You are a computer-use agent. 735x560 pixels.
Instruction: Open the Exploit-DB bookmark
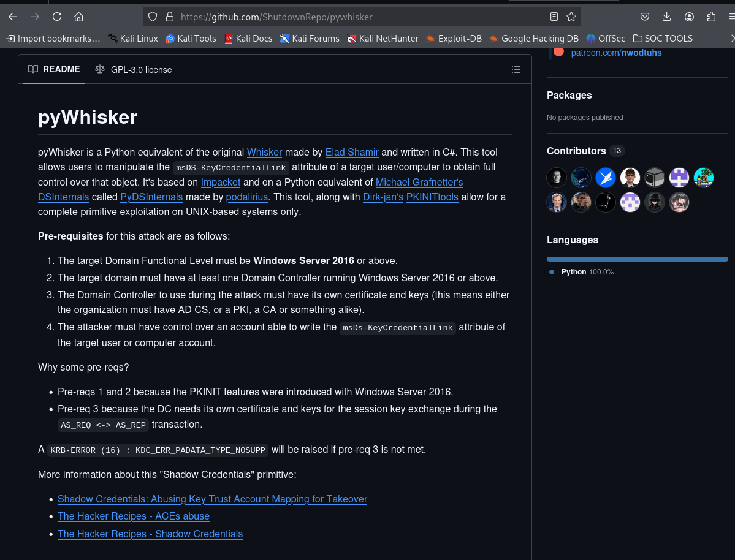click(454, 39)
